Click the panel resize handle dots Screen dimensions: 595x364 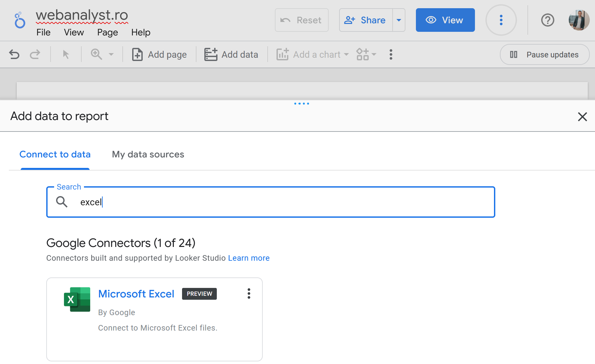(301, 104)
